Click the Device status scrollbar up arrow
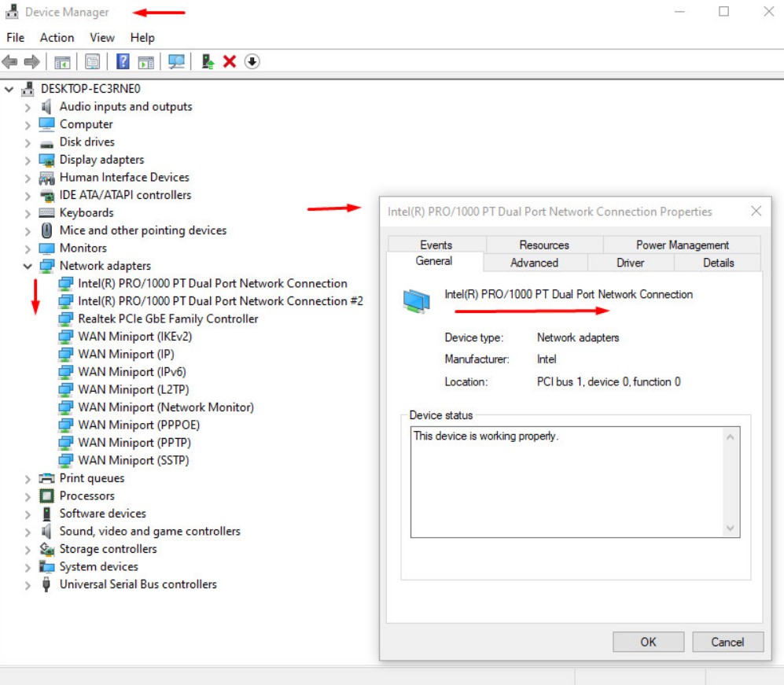 (x=730, y=437)
